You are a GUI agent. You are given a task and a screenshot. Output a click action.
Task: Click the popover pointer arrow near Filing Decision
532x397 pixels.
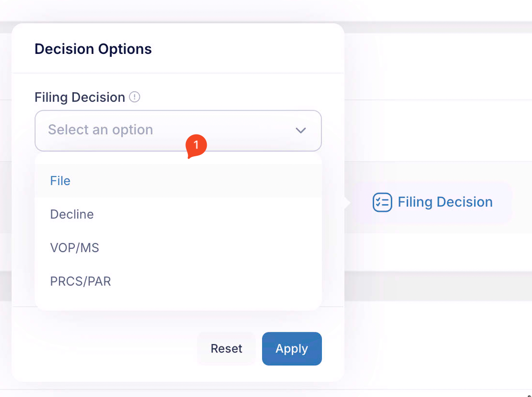coord(347,202)
